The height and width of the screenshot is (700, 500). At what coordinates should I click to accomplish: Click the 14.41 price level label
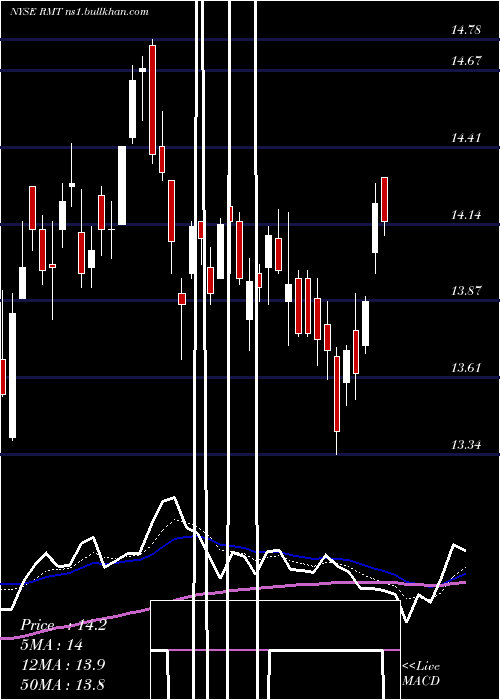tap(466, 138)
